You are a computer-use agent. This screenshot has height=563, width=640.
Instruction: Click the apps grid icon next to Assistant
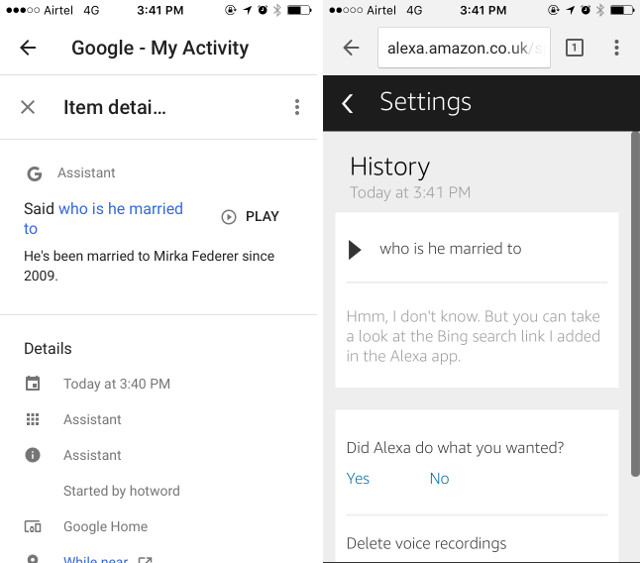click(x=33, y=419)
